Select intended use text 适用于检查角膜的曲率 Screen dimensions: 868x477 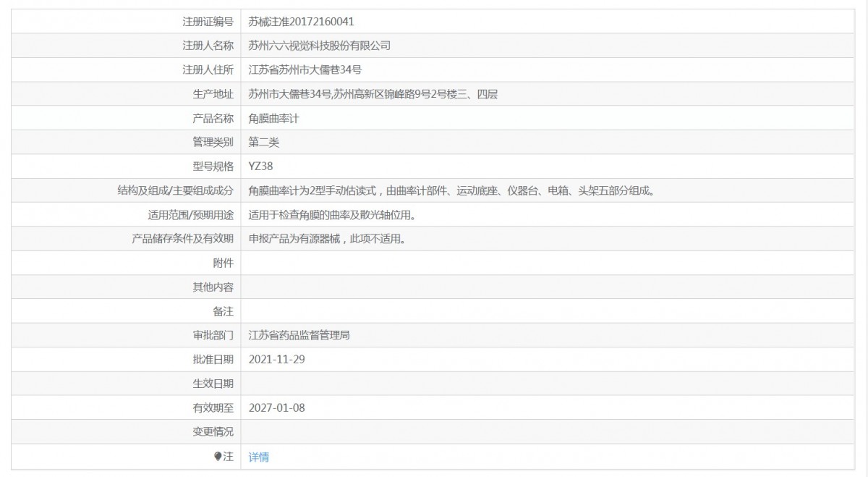(x=333, y=215)
